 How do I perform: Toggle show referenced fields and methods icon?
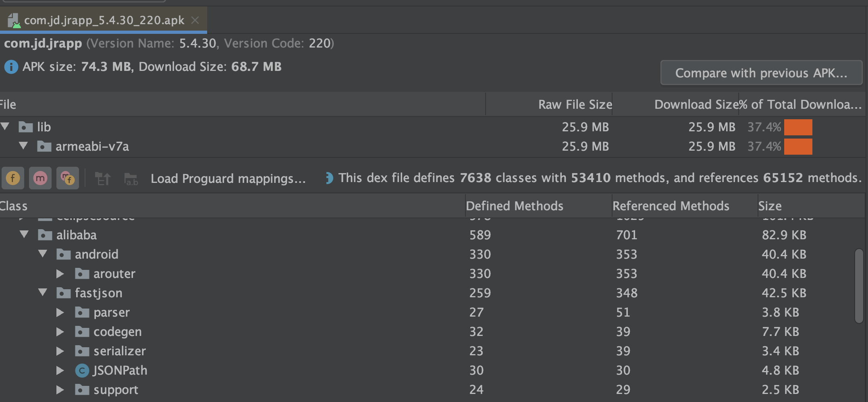68,178
